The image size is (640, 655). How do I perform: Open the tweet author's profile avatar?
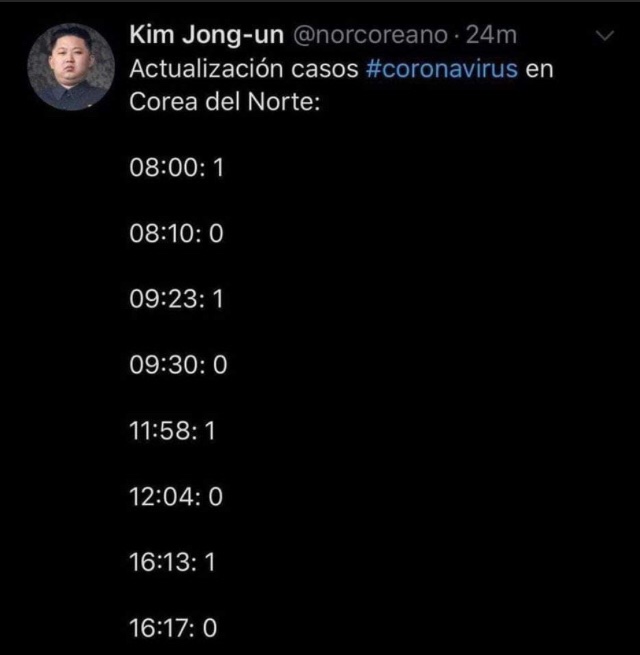68,67
